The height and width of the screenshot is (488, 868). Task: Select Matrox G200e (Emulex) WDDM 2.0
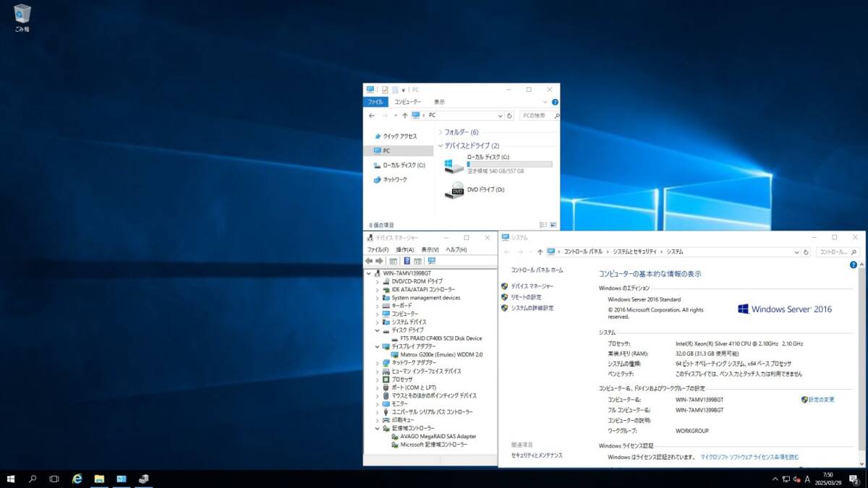(x=441, y=355)
